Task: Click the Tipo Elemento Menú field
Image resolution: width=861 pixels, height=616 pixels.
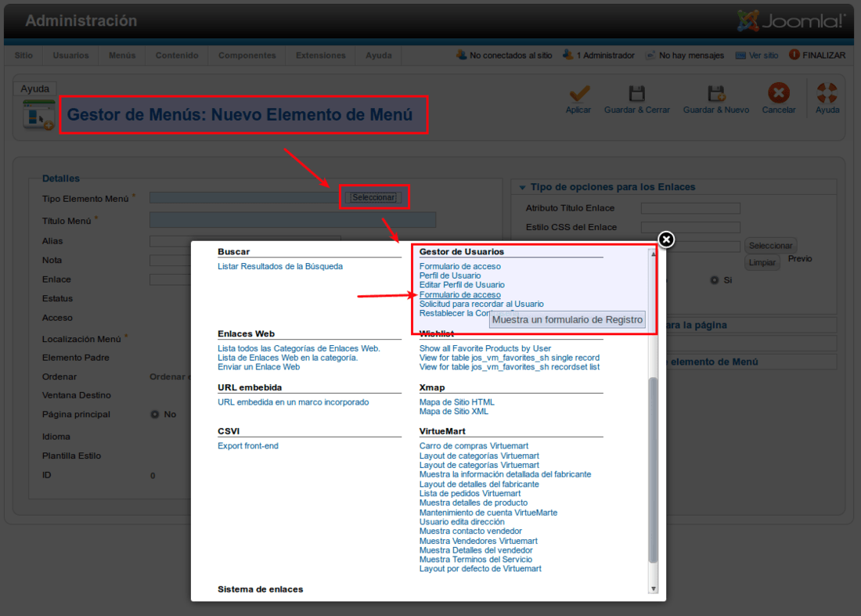Action: coord(244,198)
